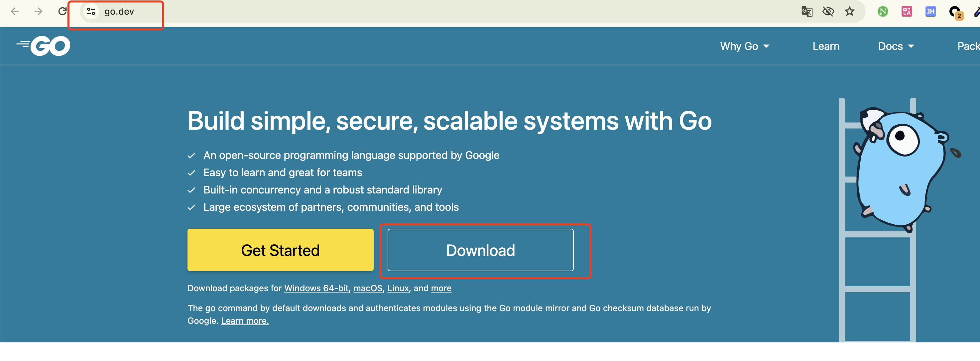The height and width of the screenshot is (361, 980).
Task: Open the green N extension icon
Action: [883, 11]
